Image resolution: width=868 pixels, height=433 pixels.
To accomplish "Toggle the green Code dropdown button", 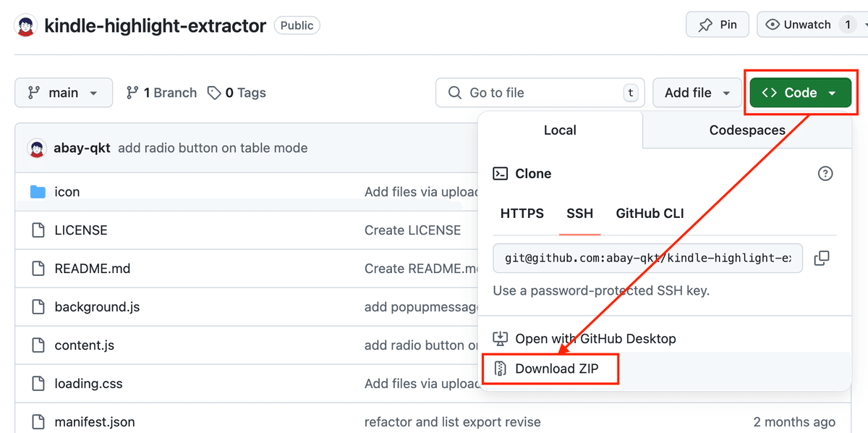I will (x=800, y=93).
